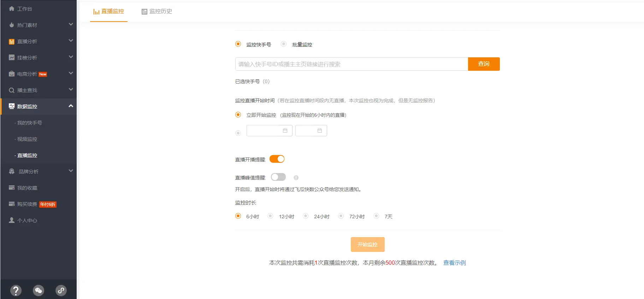This screenshot has width=644, height=299.
Task: Expand the 挂榜分析 menu chevron
Action: (71, 57)
